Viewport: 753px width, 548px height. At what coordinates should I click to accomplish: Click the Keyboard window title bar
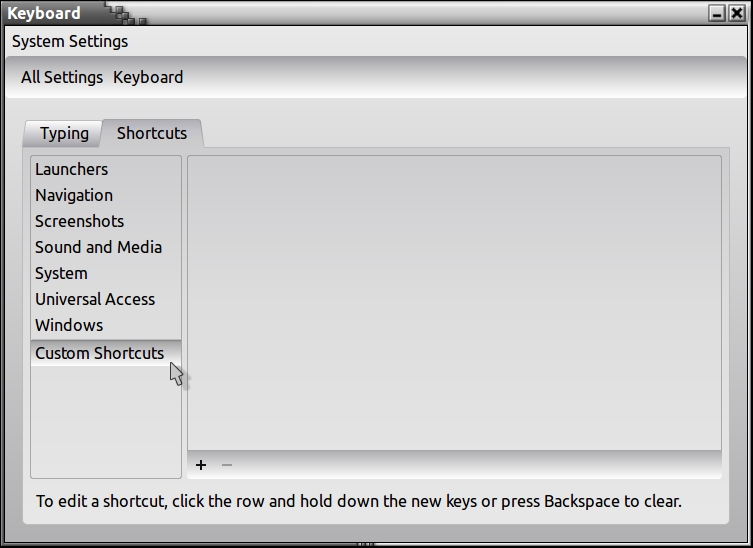click(400, 14)
